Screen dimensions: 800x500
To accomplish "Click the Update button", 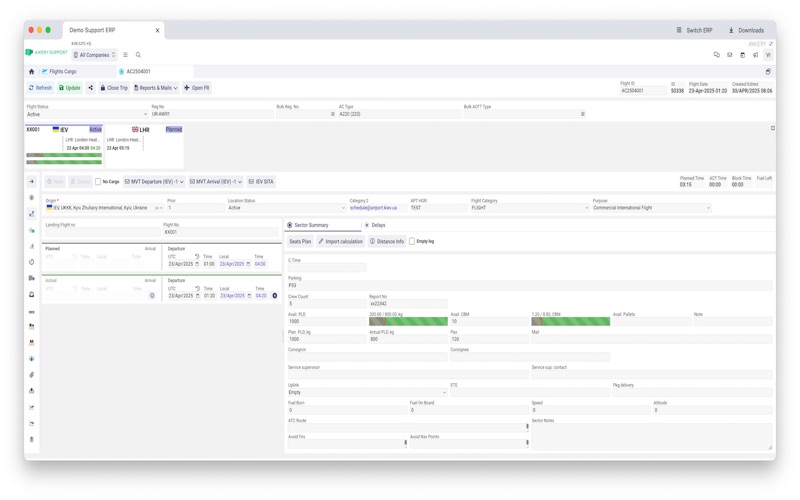I will [69, 88].
